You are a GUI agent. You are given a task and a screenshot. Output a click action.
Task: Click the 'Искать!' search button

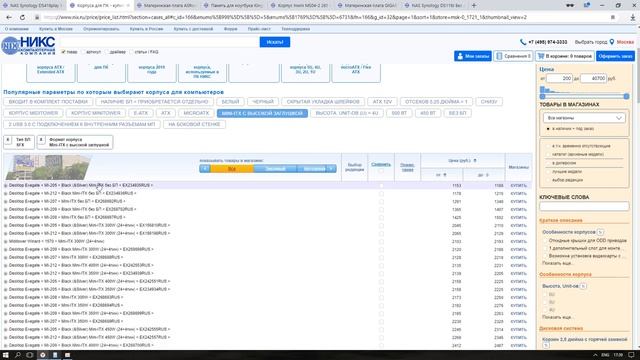(x=275, y=42)
